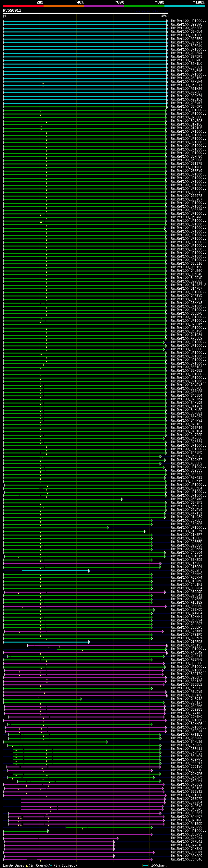Click the short cyan alignment bar for A5B9F3

[x=56, y=571]
